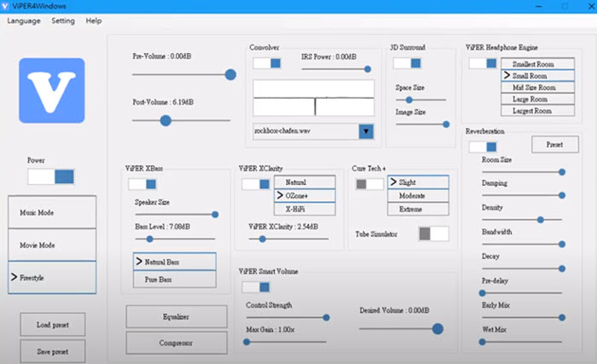
Task: Click the Speaker Size slider handle
Action: (x=215, y=214)
